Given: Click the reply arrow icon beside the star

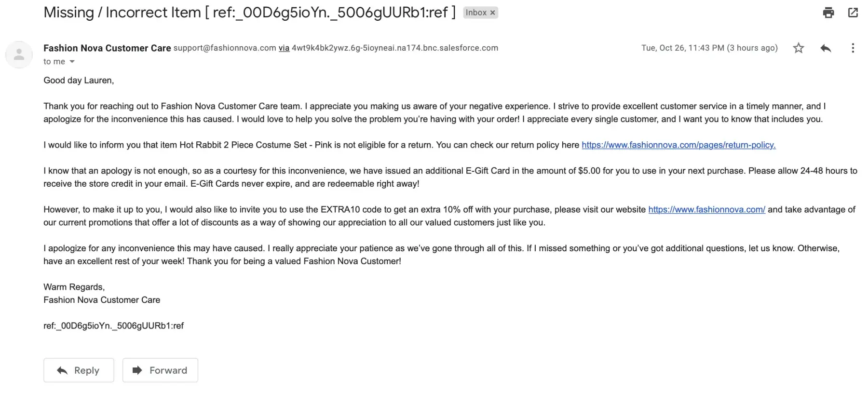Looking at the screenshot, I should (826, 48).
